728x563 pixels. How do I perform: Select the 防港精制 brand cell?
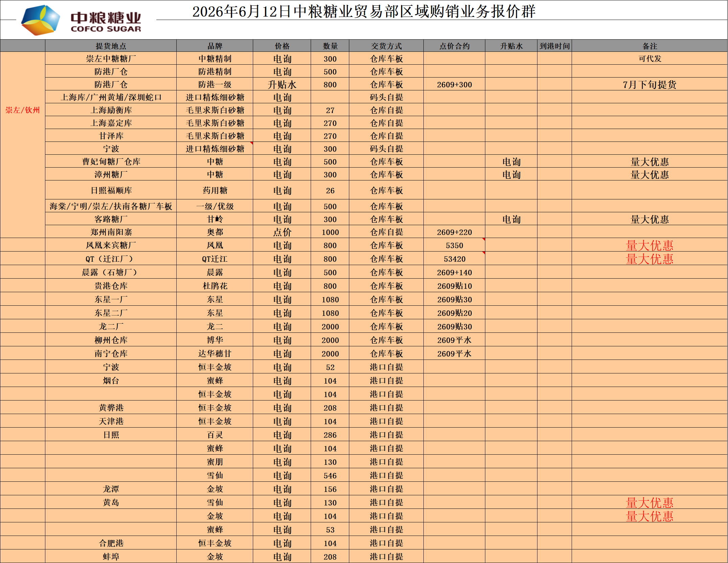point(215,72)
